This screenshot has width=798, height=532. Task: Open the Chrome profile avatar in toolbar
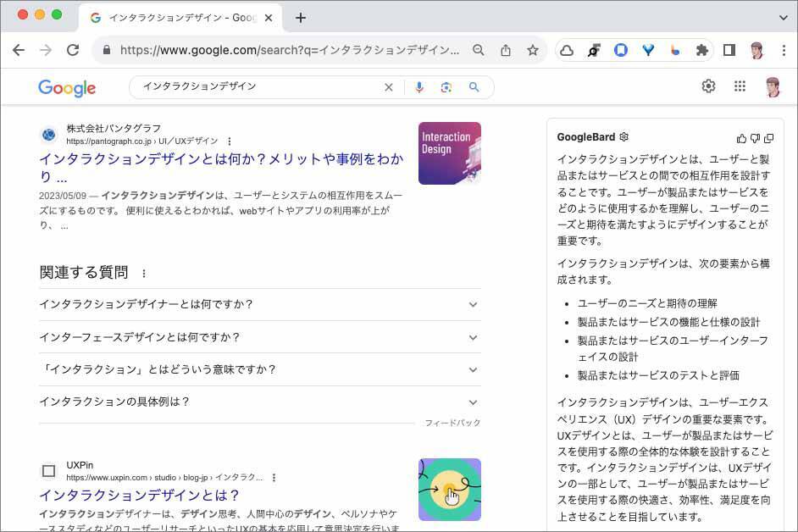point(756,50)
